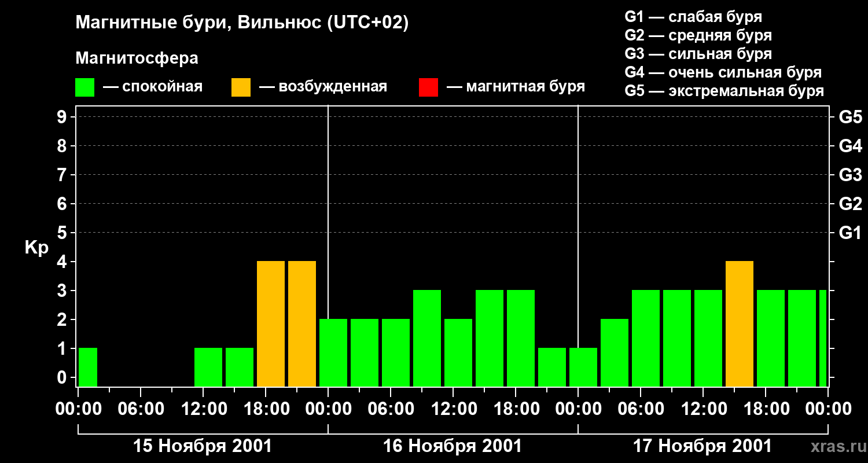Click the 'Kp' axis title

tap(36, 248)
